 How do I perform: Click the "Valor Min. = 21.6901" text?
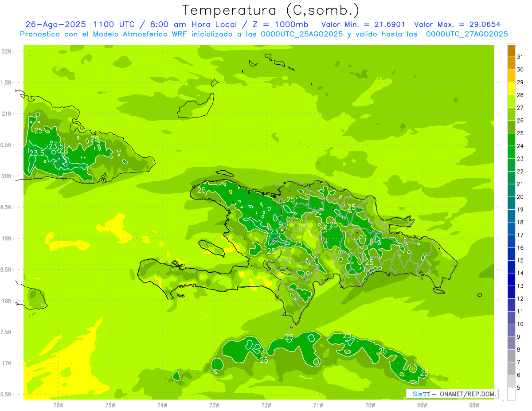point(363,24)
